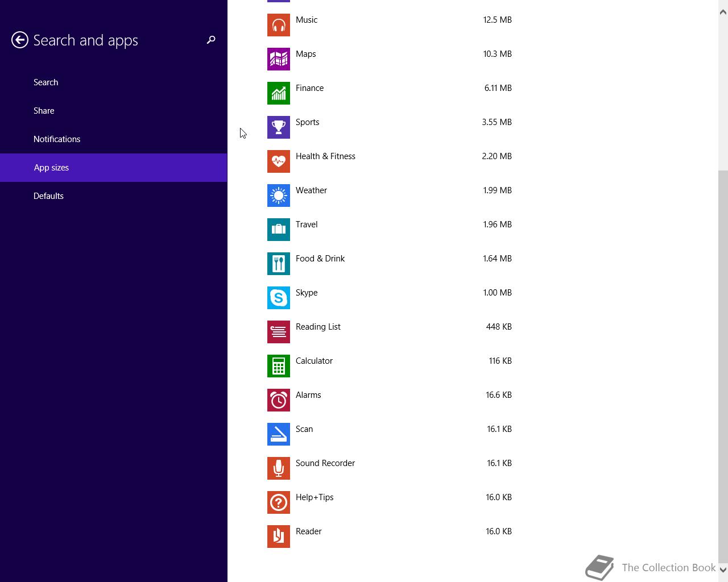728x582 pixels.
Task: Click the Reading List label
Action: pyautogui.click(x=318, y=327)
